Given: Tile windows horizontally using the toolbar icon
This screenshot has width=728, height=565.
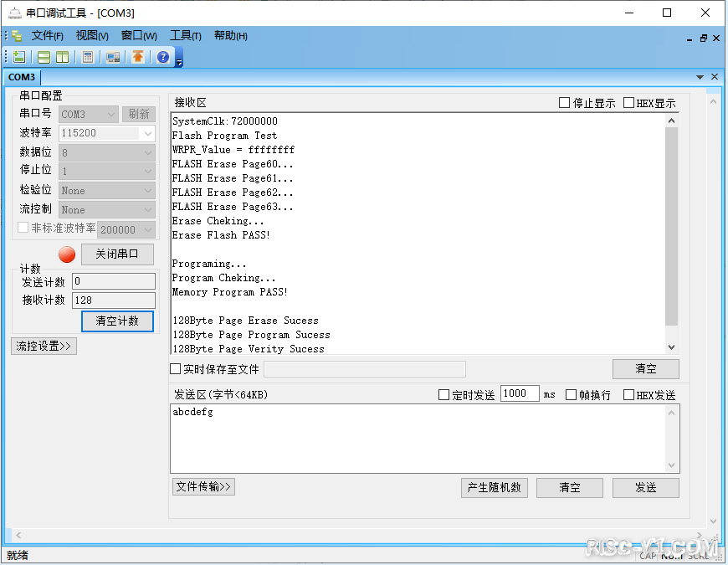Looking at the screenshot, I should (44, 57).
